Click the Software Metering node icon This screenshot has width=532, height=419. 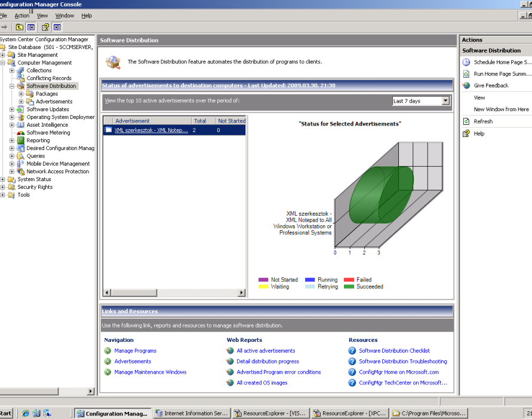point(21,133)
